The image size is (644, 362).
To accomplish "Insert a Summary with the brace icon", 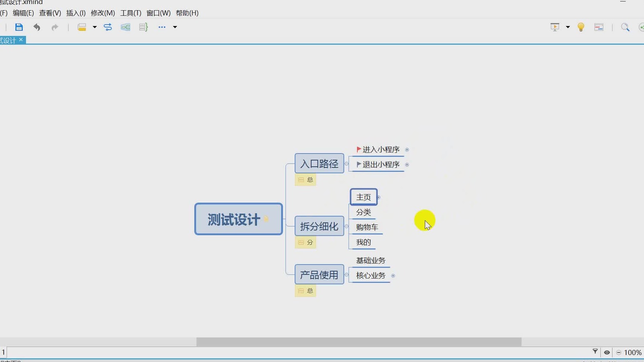I will coord(143,27).
